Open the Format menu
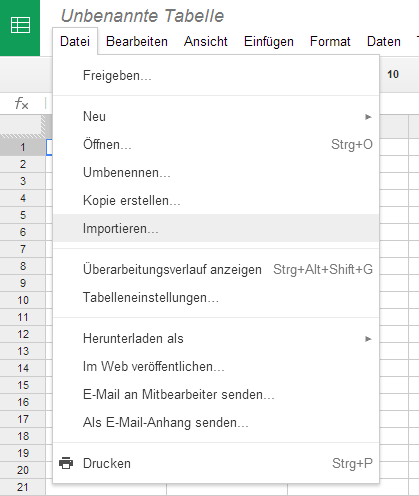The height and width of the screenshot is (496, 419). click(x=330, y=42)
